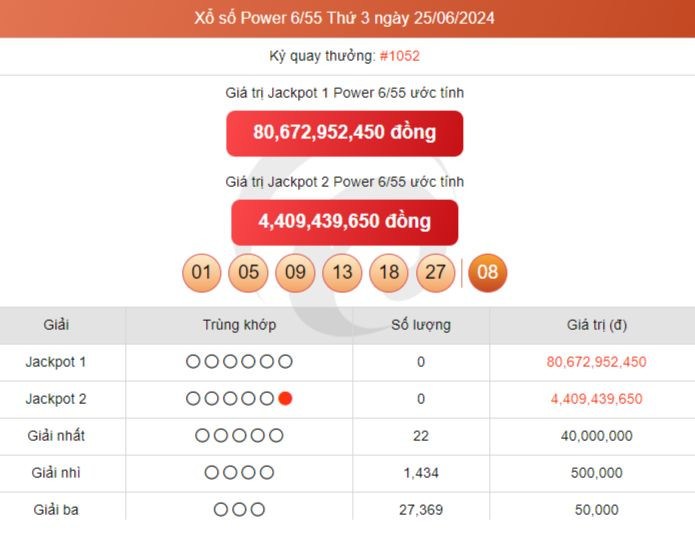Select the Giải nhất row label
Screen dimensions: 695x543
[x=56, y=436]
